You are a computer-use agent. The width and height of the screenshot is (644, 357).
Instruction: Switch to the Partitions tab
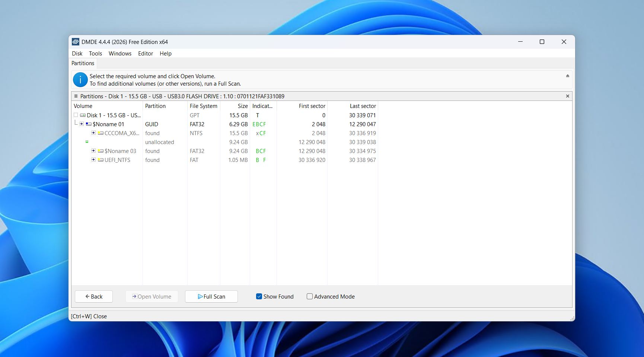[x=83, y=63]
